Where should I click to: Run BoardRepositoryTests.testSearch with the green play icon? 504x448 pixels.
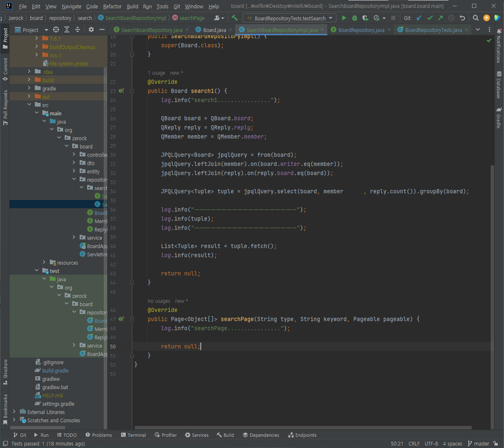click(344, 18)
